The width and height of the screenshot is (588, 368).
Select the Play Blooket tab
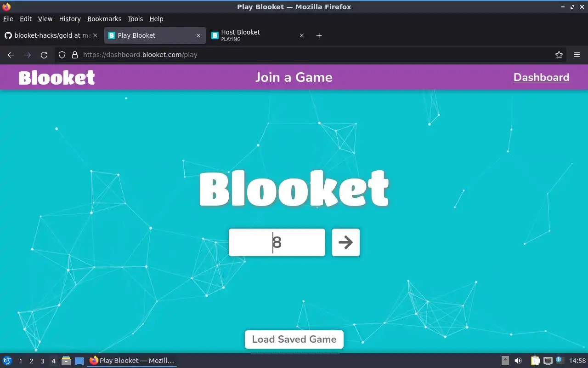pyautogui.click(x=155, y=35)
